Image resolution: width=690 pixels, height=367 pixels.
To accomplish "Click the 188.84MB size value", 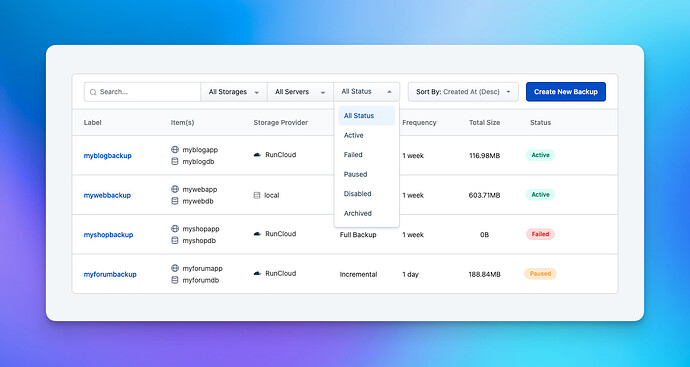I will click(484, 275).
